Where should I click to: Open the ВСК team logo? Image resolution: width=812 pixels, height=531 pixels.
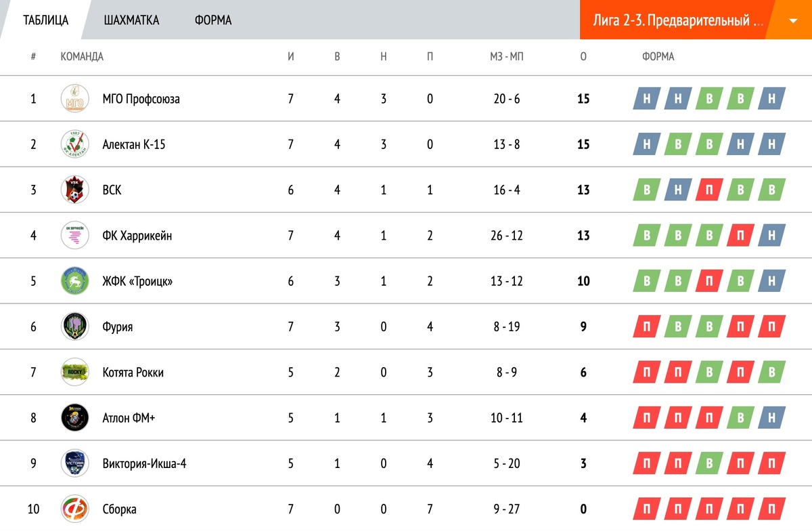click(74, 190)
